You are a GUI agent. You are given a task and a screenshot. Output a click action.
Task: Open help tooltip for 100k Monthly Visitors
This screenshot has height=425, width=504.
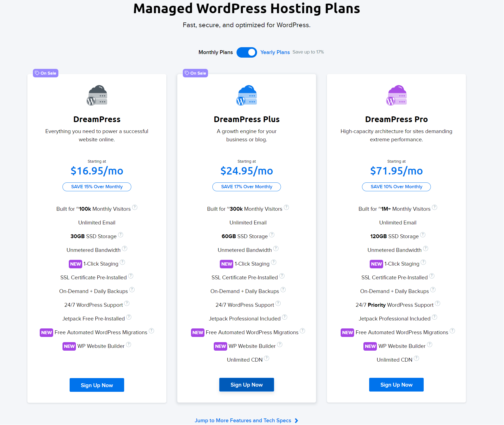pos(135,207)
